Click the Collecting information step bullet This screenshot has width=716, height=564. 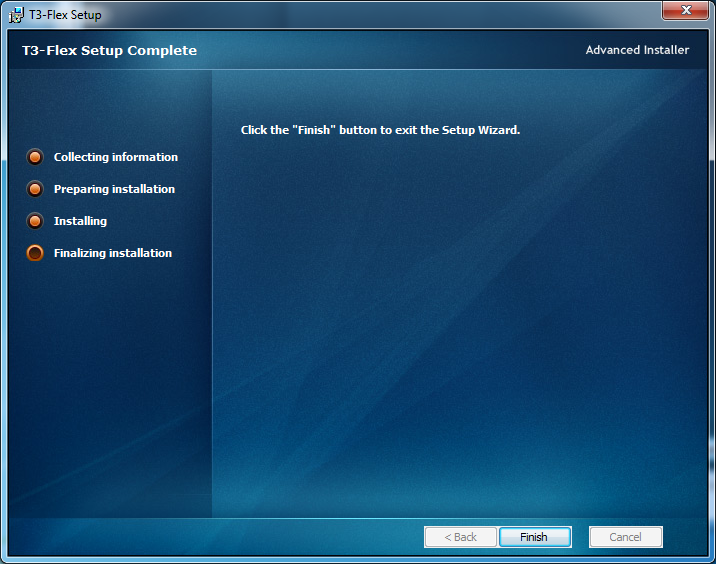coord(35,157)
